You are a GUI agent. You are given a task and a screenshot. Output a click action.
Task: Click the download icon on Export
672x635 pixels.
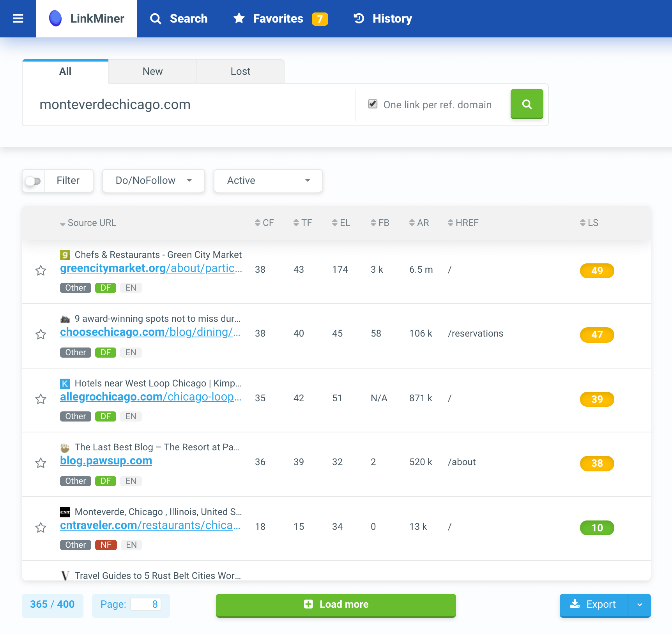pos(575,604)
